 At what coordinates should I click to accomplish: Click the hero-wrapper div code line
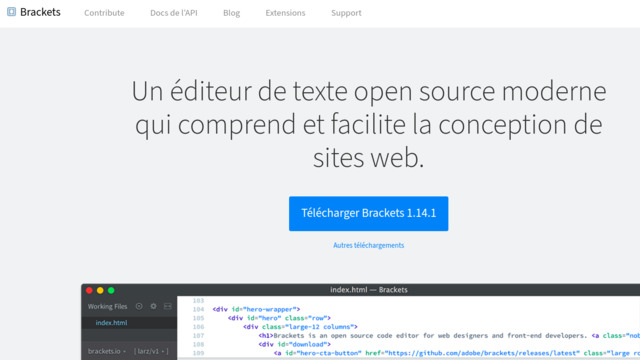[x=256, y=309]
